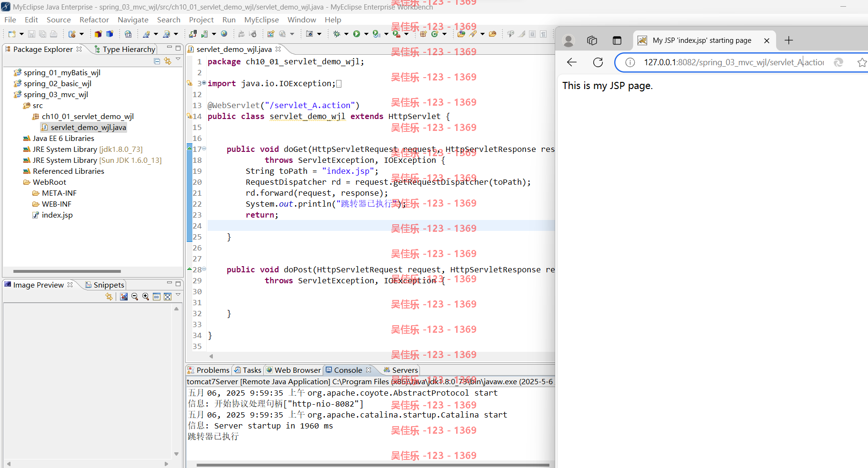Click the Search flashlight toolbar icon
The width and height of the screenshot is (868, 468).
[x=473, y=34]
